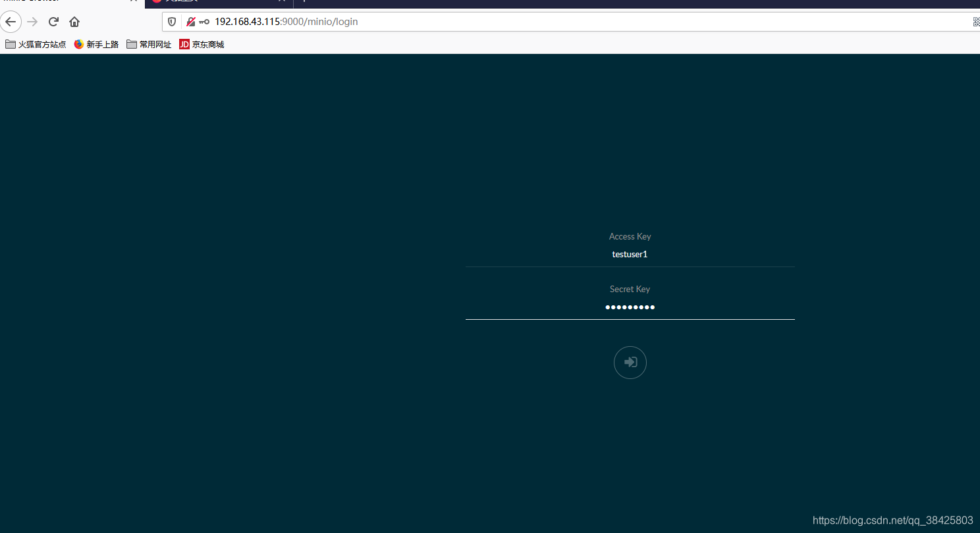The image size is (980, 533).
Task: Open the browser home page icon
Action: click(74, 22)
